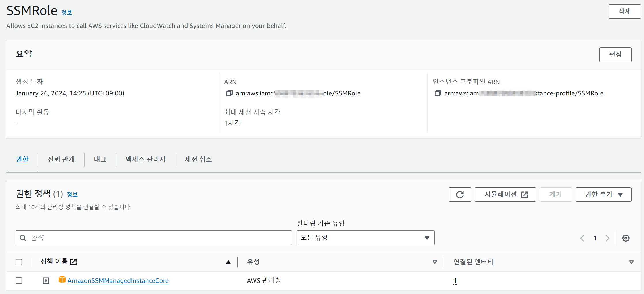Screen dimensions: 644x294
Task: Switch to the 신뢰 관계 tab
Action: [x=61, y=159]
